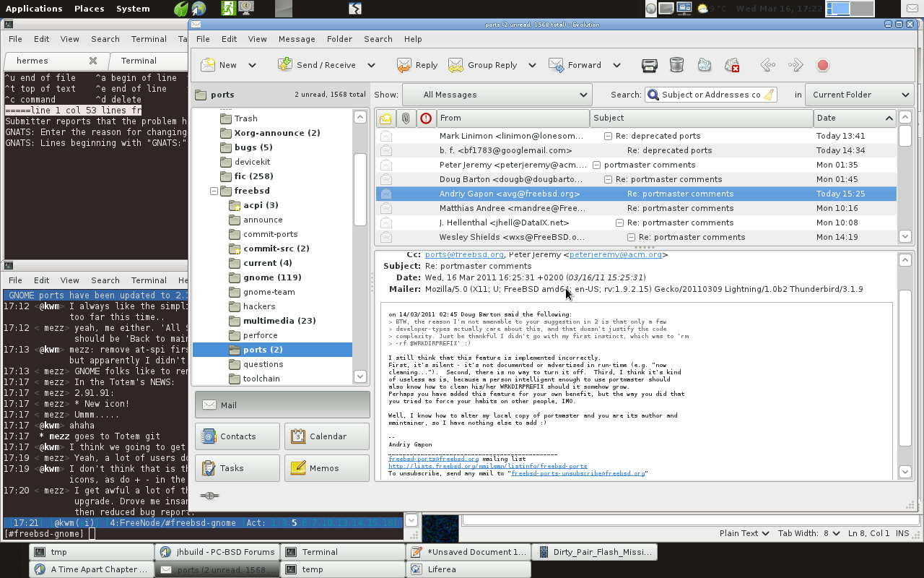The height and width of the screenshot is (578, 924).
Task: Collapse the freebsd folder tree
Action: tap(214, 191)
